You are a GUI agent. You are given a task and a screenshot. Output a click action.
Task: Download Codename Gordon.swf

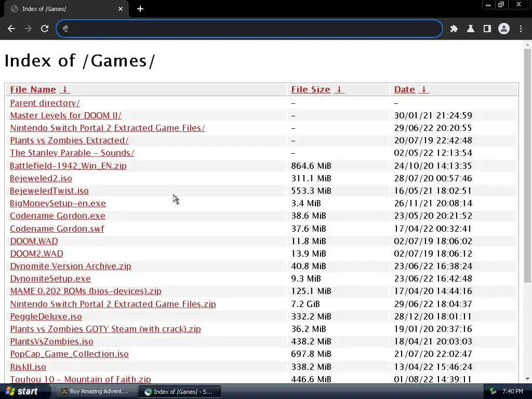tap(57, 229)
